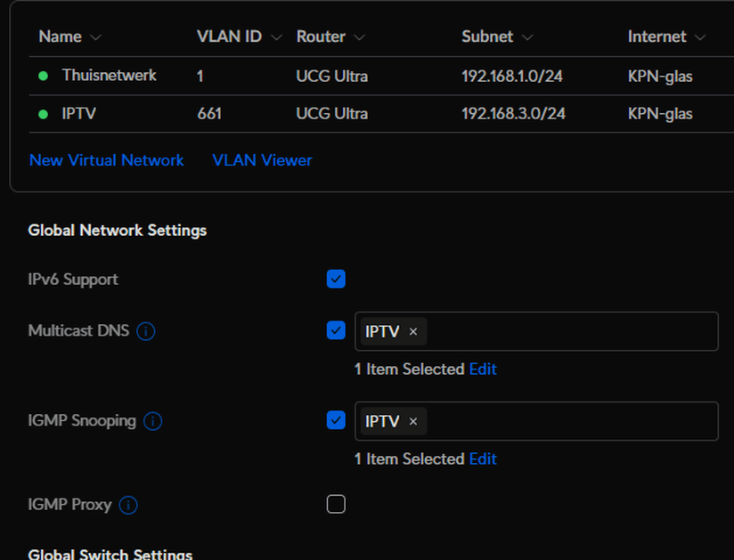Click inside the IGMP Snooping networks field
Viewport: 734px width, 560px height.
pos(570,421)
